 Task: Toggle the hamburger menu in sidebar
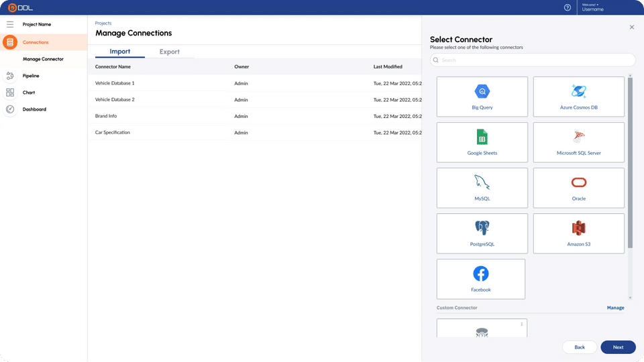tap(10, 24)
